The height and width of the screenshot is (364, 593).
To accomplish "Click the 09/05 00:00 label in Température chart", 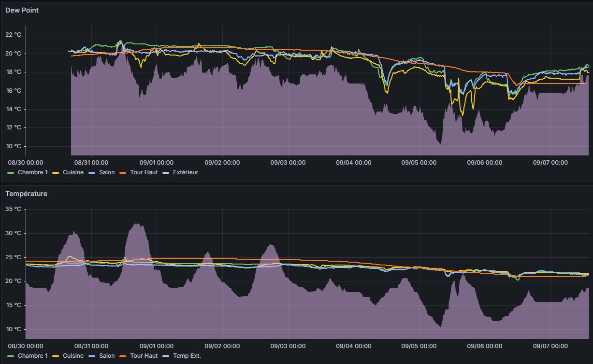I will click(419, 346).
